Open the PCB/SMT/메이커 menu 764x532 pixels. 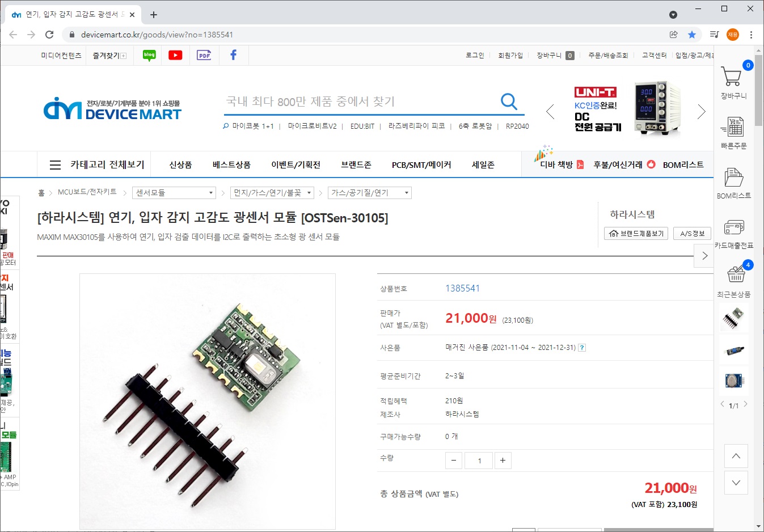pos(421,164)
